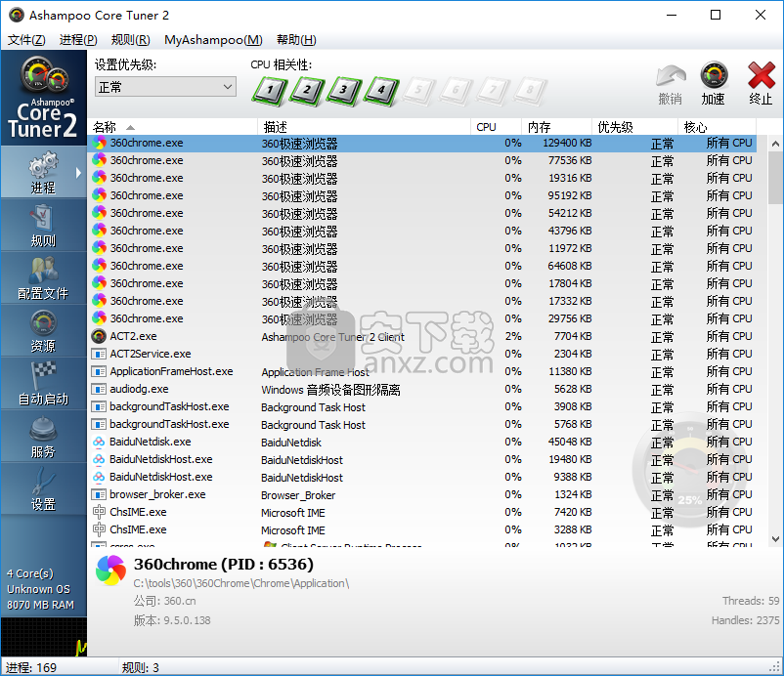
Task: Open the 自动启动 autostart sidebar section
Action: pyautogui.click(x=43, y=384)
